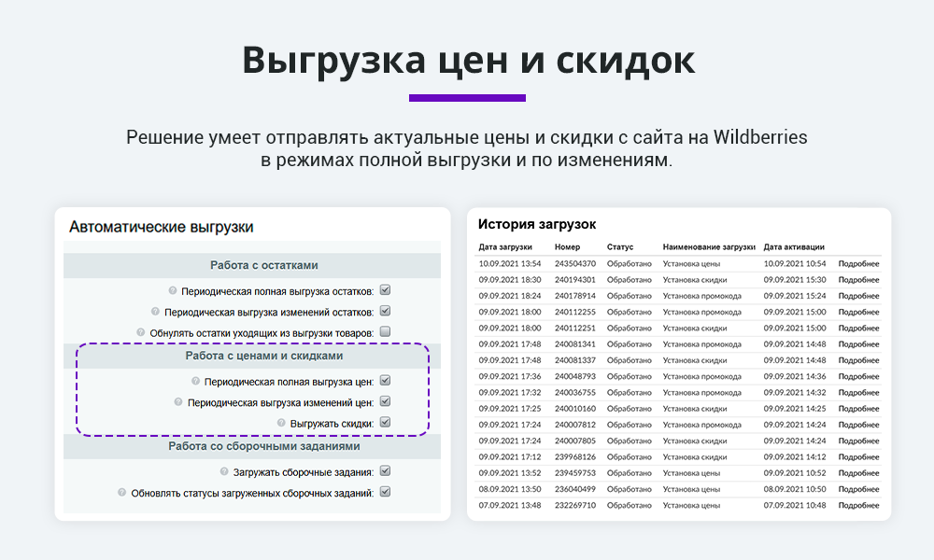
Task: Open help icon for "Периодическая полная выгрузка цен"
Action: pos(195,379)
